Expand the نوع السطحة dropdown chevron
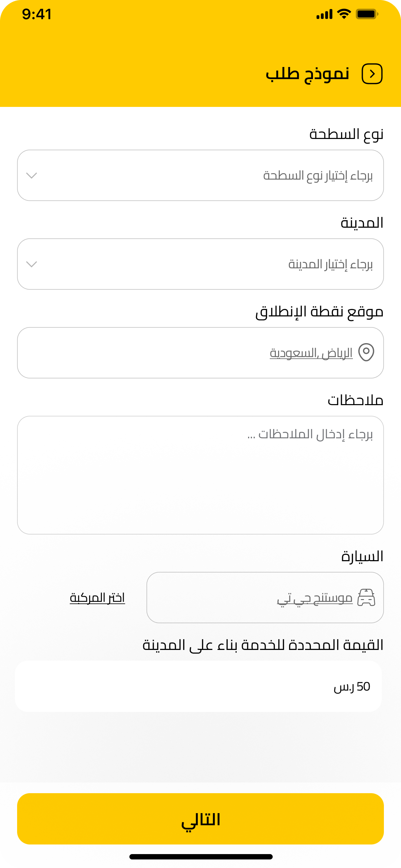 32,176
